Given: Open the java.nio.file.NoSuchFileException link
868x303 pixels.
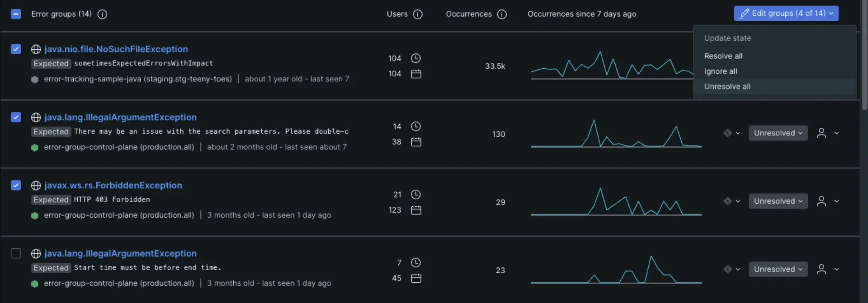Looking at the screenshot, I should (116, 49).
